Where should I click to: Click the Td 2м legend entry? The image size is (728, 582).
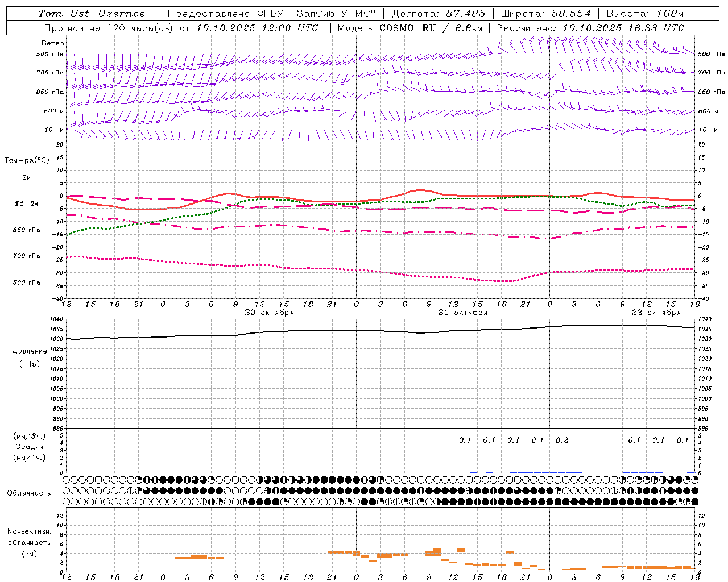pos(27,203)
